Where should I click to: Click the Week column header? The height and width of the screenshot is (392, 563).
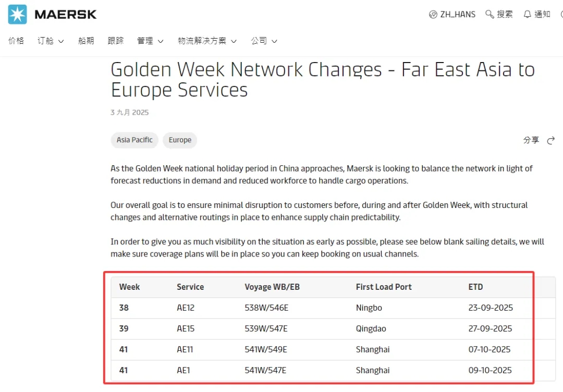pos(129,287)
